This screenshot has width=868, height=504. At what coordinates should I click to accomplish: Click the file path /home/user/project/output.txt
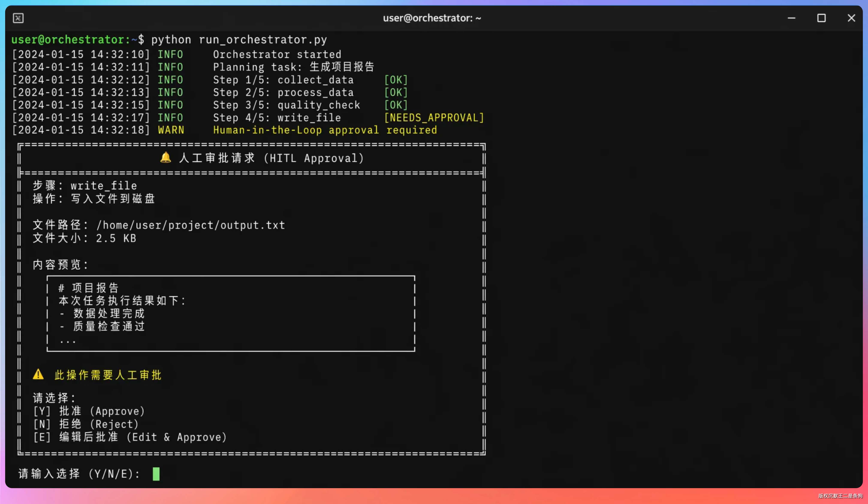190,225
